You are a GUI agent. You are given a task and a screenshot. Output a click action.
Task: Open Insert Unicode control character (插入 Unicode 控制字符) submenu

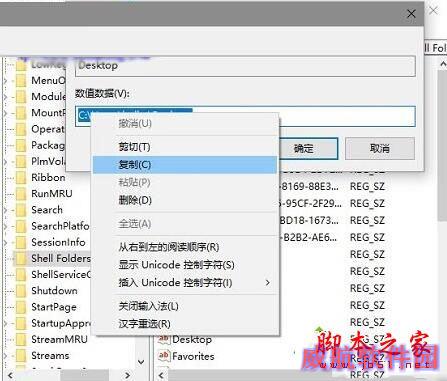tap(185, 283)
